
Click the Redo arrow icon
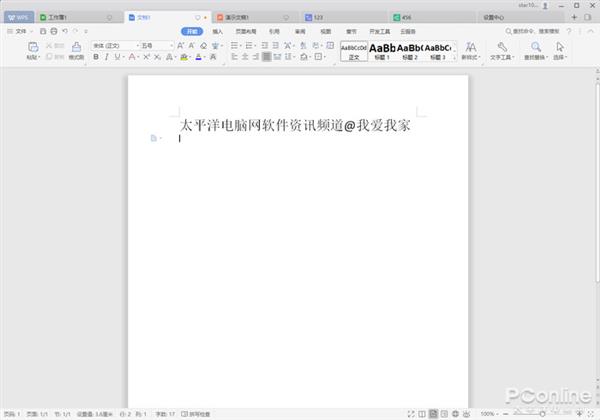point(75,31)
